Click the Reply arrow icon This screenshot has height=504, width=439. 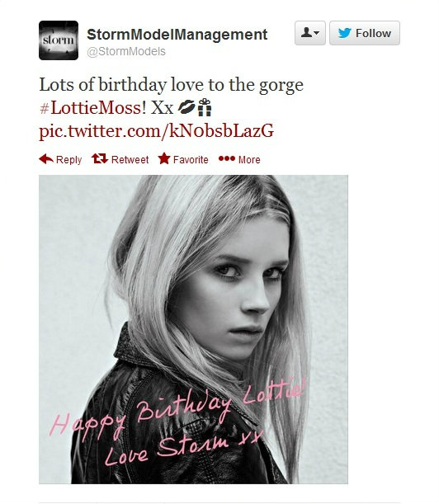tap(46, 158)
